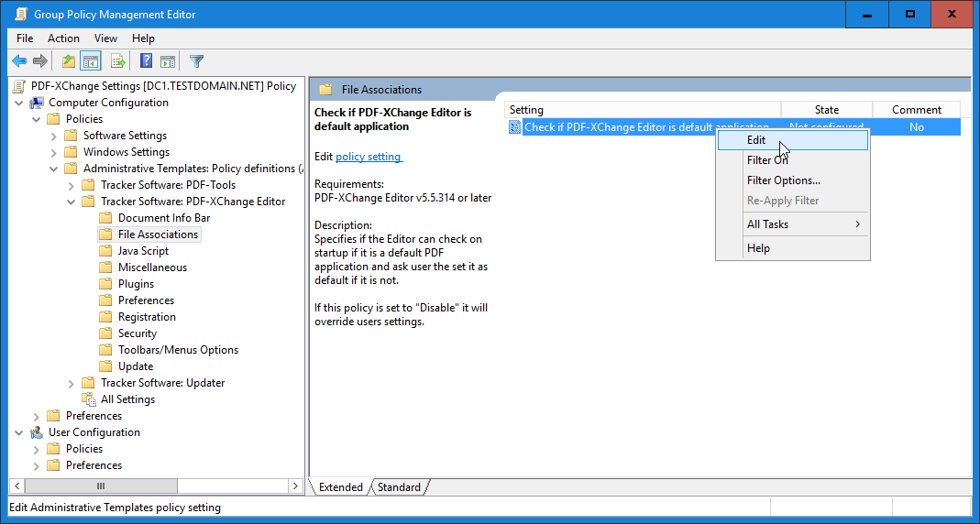Click the Back arrow toolbar icon
This screenshot has width=980, height=524.
19,61
